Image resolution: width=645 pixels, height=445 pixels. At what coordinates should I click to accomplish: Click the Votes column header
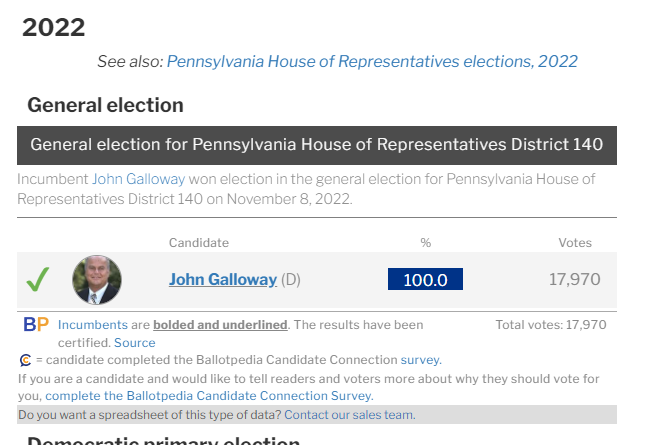tap(574, 243)
